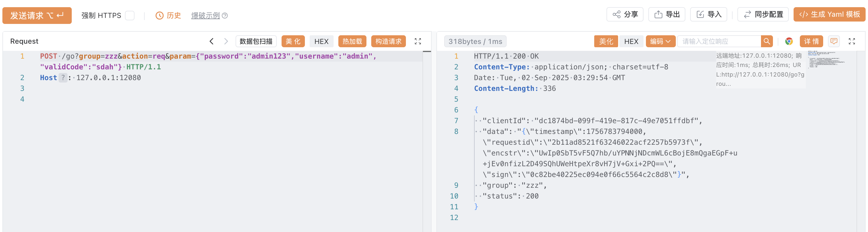Toggle 热加载 hot reload in Request panel
The width and height of the screenshot is (868, 232).
[x=352, y=42]
